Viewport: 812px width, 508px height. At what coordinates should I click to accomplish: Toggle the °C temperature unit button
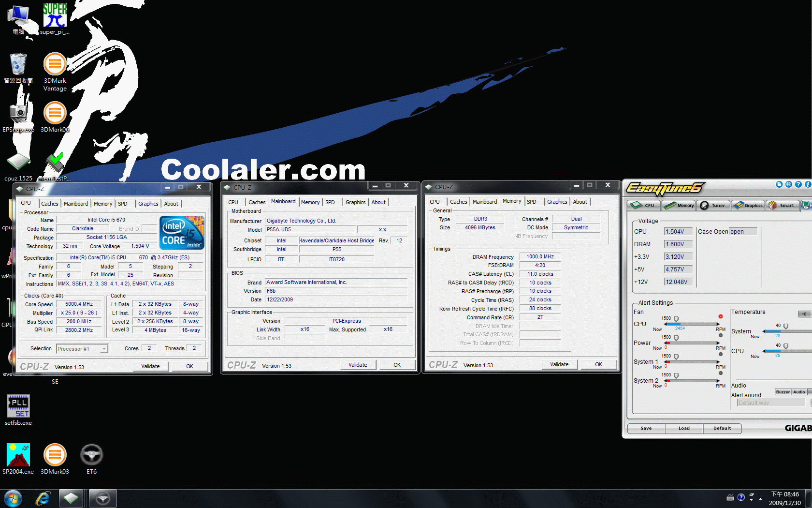[804, 314]
